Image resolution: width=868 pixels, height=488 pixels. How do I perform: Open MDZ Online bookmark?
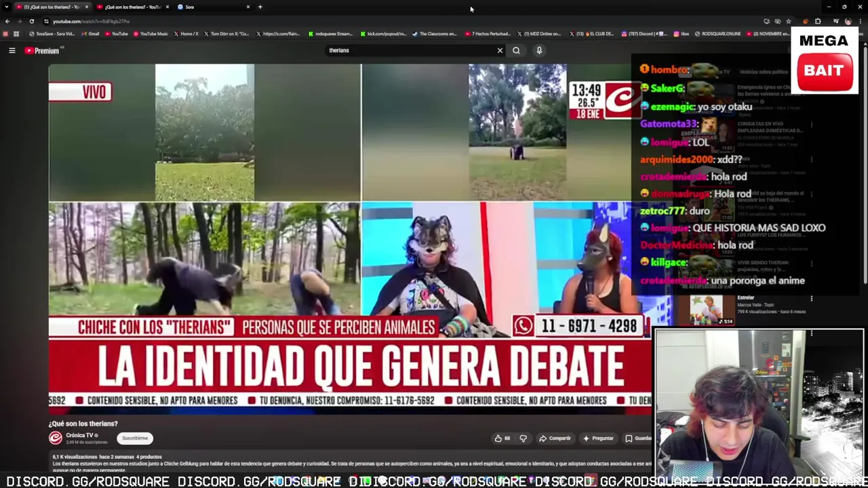coord(539,34)
